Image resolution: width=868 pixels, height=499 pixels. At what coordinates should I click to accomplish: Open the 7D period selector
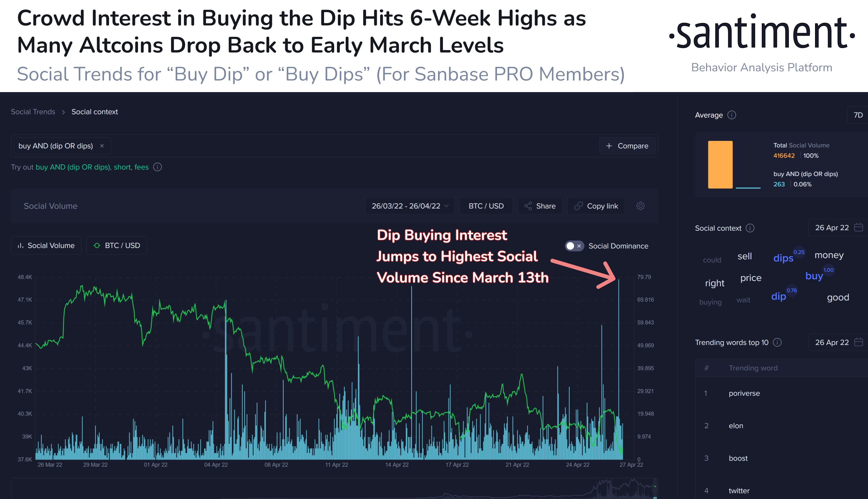[x=858, y=115]
